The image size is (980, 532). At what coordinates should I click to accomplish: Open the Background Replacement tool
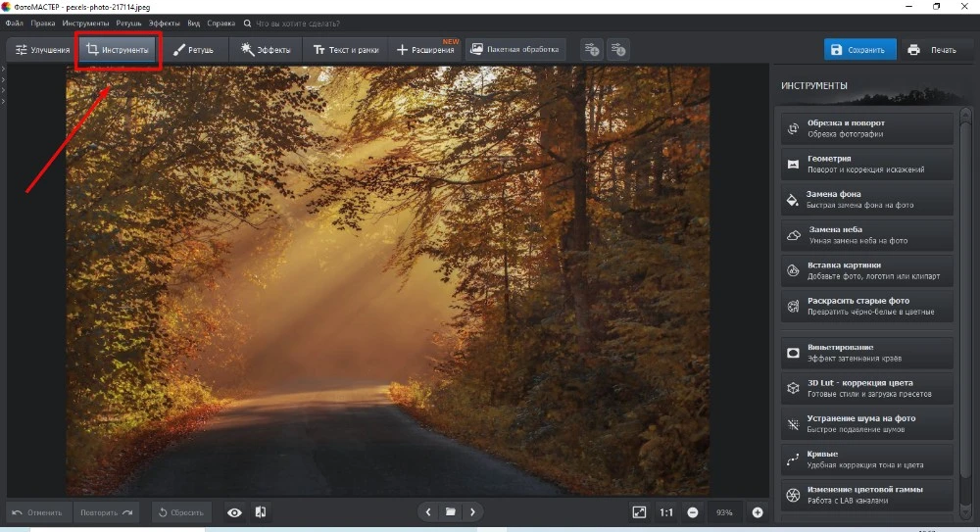coord(866,200)
